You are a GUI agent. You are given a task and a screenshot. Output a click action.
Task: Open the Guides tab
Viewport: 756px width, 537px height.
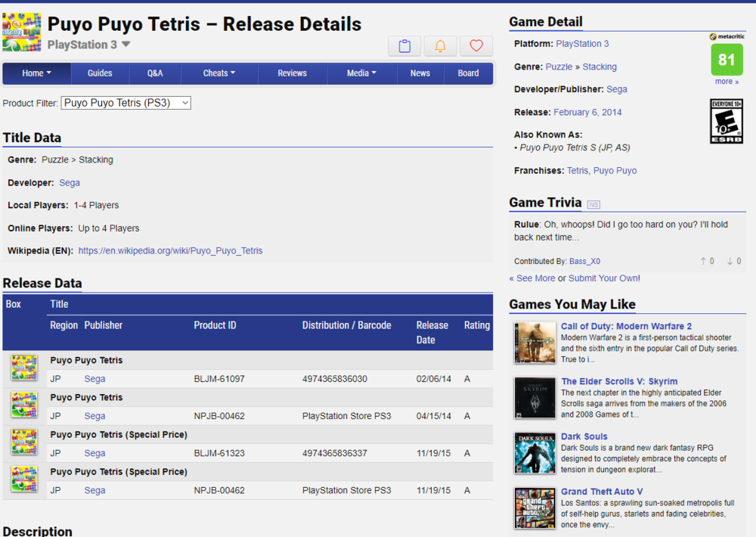click(x=100, y=73)
